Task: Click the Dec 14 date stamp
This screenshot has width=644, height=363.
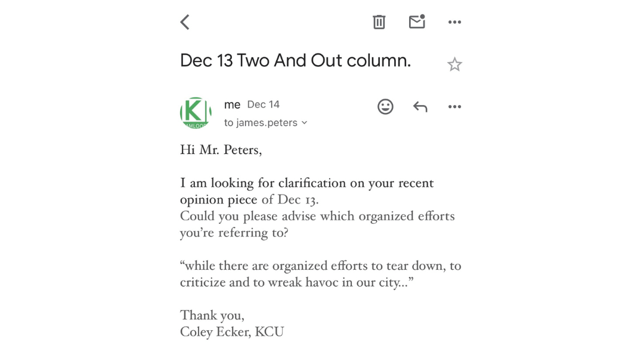Action: [x=263, y=104]
